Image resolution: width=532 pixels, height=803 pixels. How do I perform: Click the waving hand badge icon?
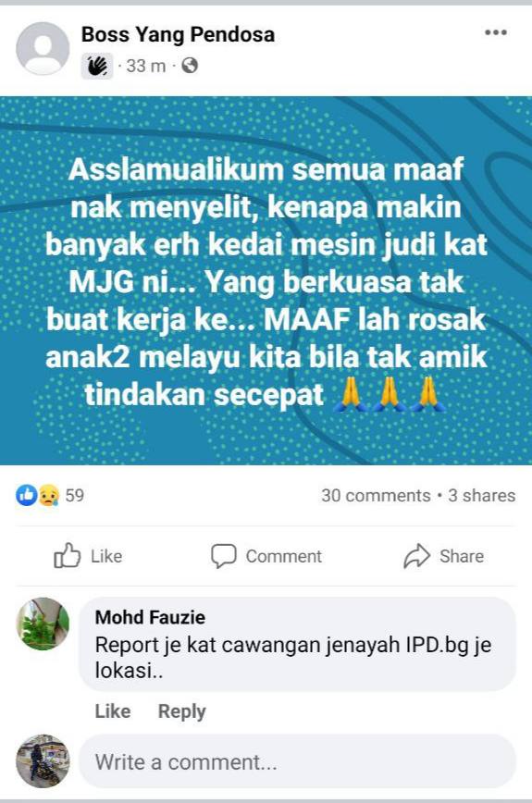coord(97,66)
